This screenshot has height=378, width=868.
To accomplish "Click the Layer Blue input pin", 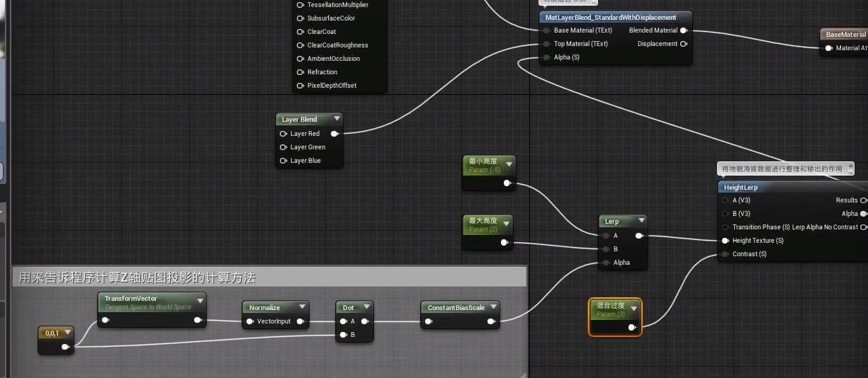I will click(283, 160).
